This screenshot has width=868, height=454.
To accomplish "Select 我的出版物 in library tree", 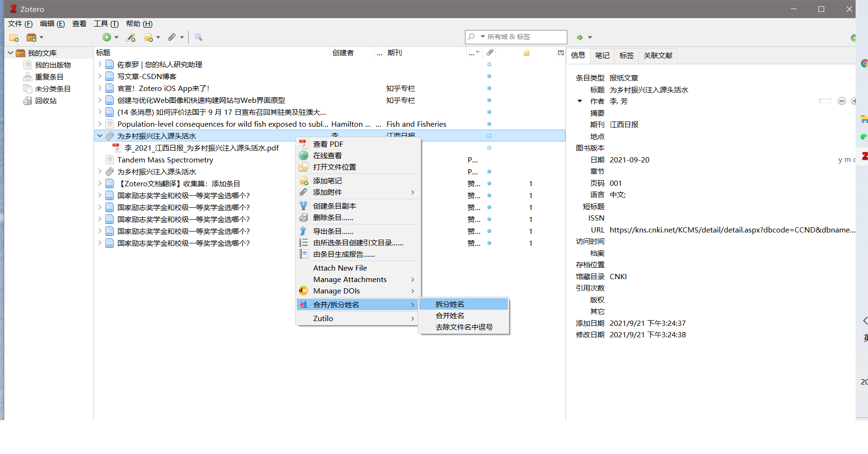I will (x=53, y=65).
